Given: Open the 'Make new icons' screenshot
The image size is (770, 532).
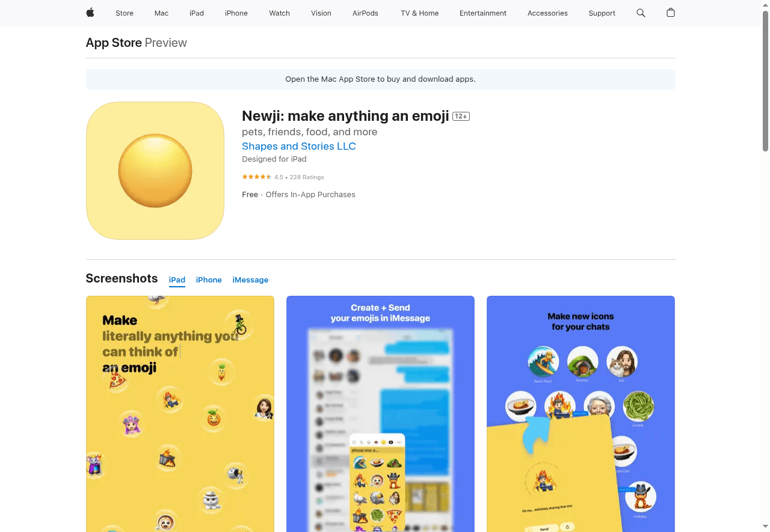Looking at the screenshot, I should (581, 414).
